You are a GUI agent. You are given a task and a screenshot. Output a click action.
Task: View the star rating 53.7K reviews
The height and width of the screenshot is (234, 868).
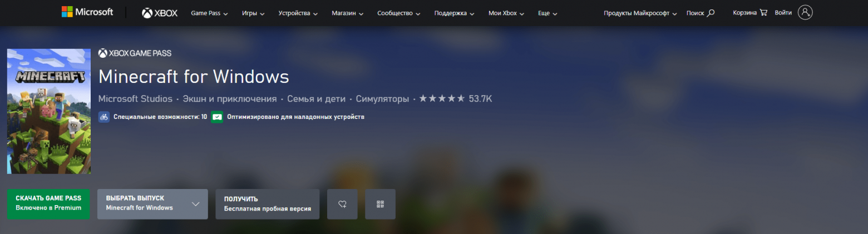pos(456,99)
